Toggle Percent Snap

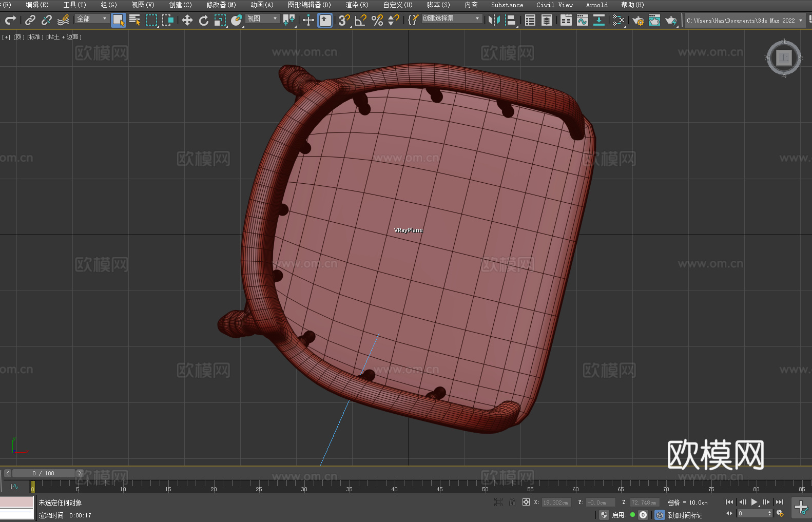[377, 20]
